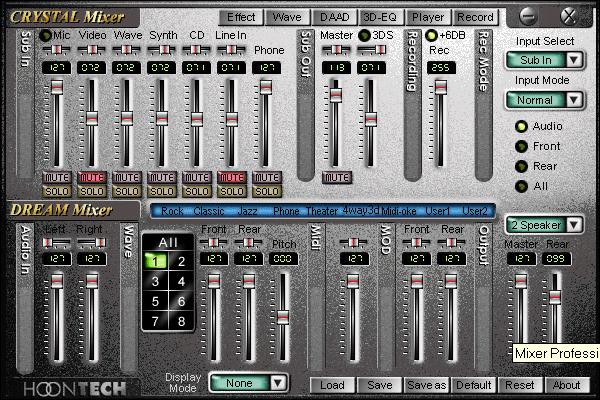Open the 2 Speaker dropdown arrow

[x=574, y=225]
